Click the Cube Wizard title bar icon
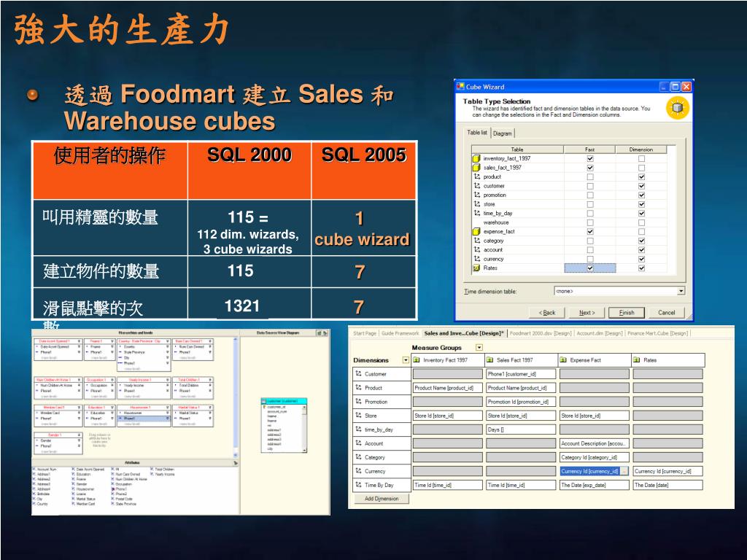The width and height of the screenshot is (747, 560). tap(460, 87)
